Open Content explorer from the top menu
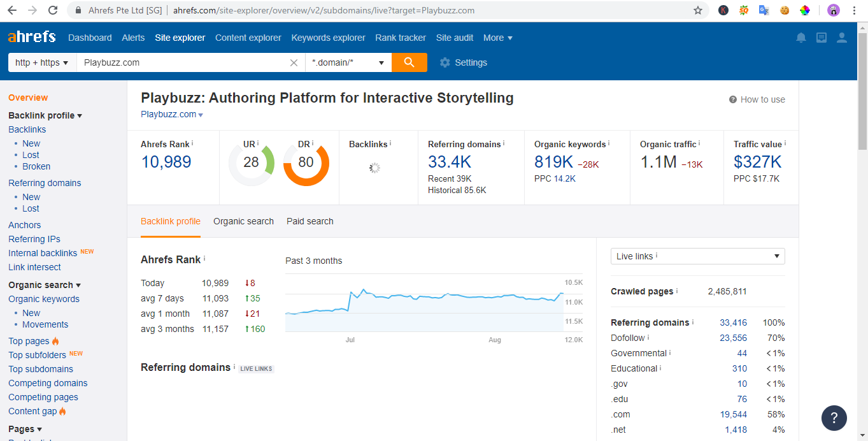Image resolution: width=868 pixels, height=441 pixels. tap(248, 38)
